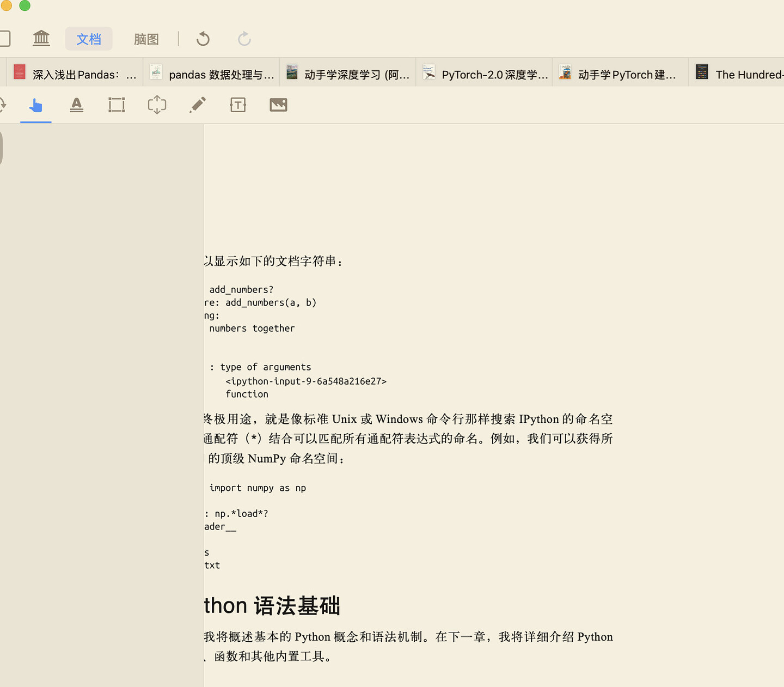Switch to 脑图 mindmap mode
The width and height of the screenshot is (784, 687).
(146, 39)
